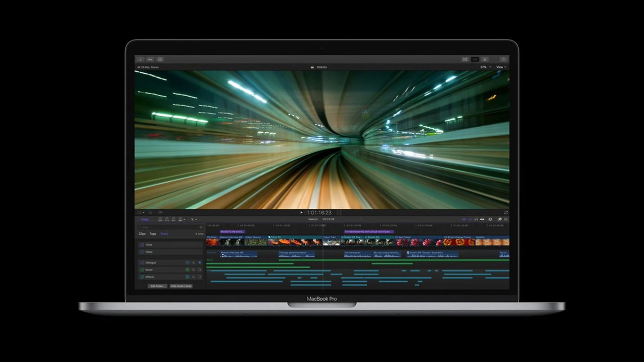Click the Share export icon

(x=503, y=59)
